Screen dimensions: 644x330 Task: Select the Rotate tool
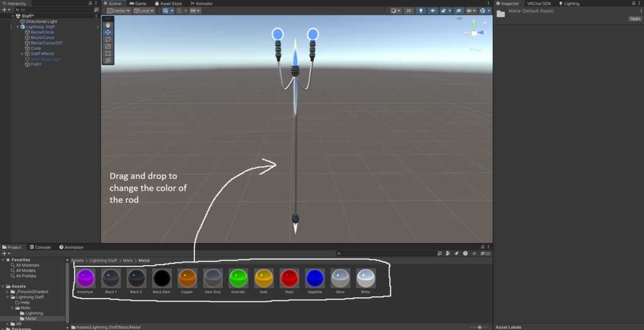coord(108,39)
